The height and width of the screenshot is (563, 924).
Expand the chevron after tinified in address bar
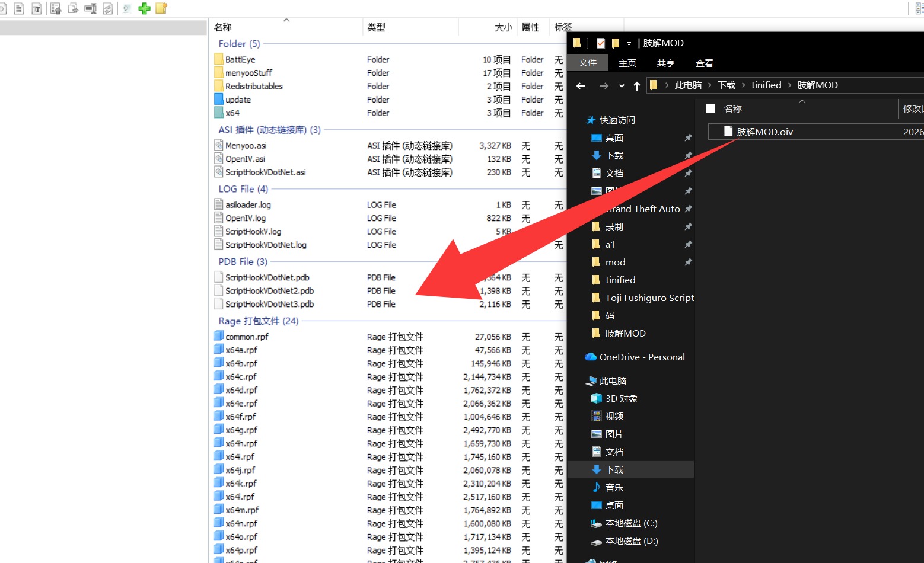(789, 85)
